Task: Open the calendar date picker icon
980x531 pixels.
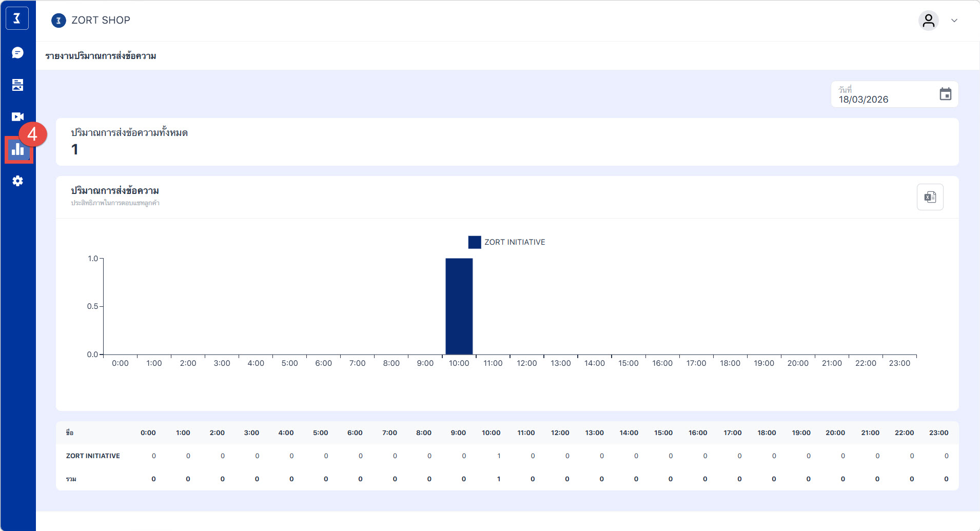Action: pyautogui.click(x=945, y=94)
